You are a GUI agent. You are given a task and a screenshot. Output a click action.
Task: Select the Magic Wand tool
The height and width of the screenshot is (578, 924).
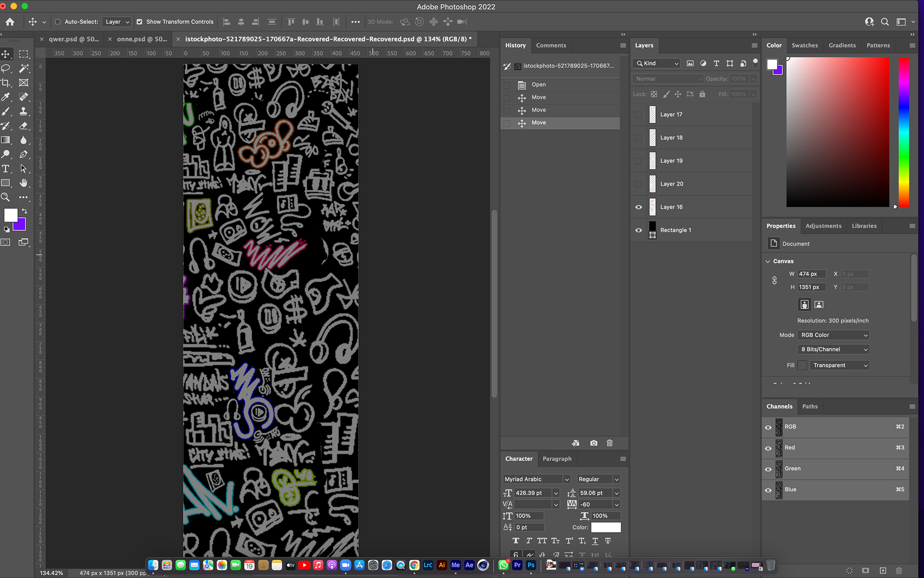click(x=24, y=68)
